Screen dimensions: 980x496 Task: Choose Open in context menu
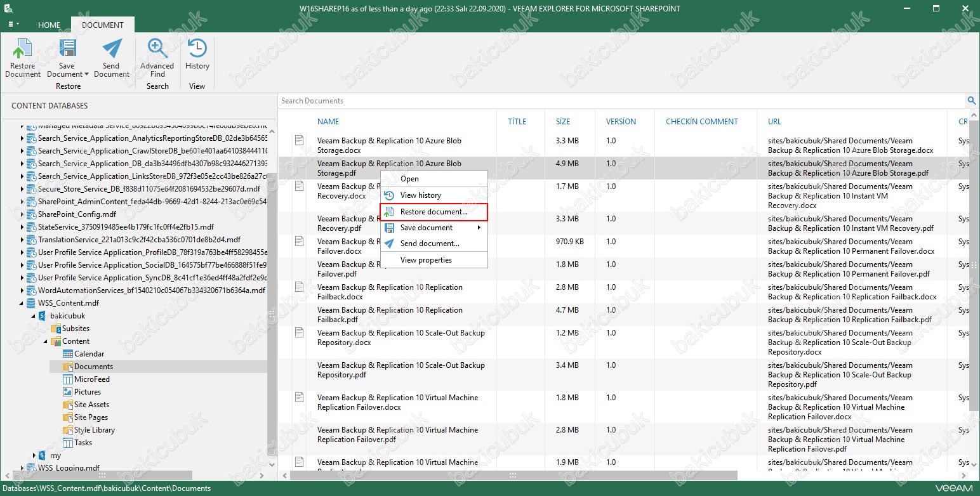[x=434, y=179]
